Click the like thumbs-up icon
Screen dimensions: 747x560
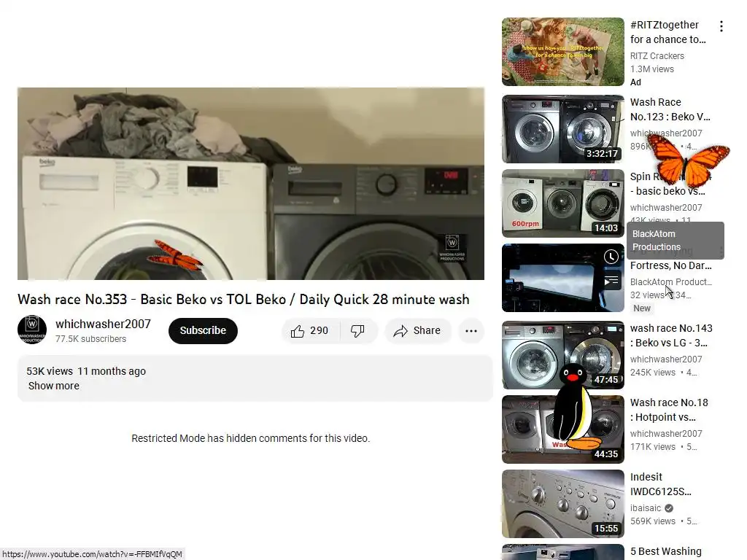point(298,331)
